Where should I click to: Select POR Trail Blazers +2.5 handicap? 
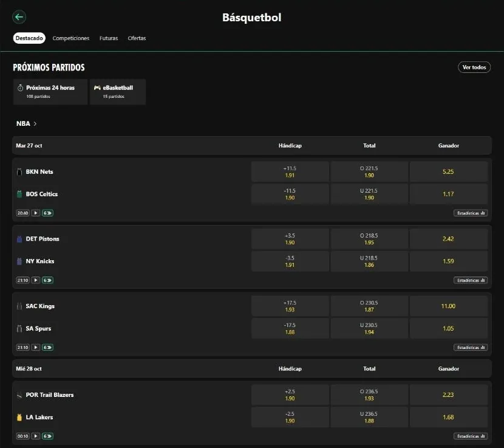(290, 395)
